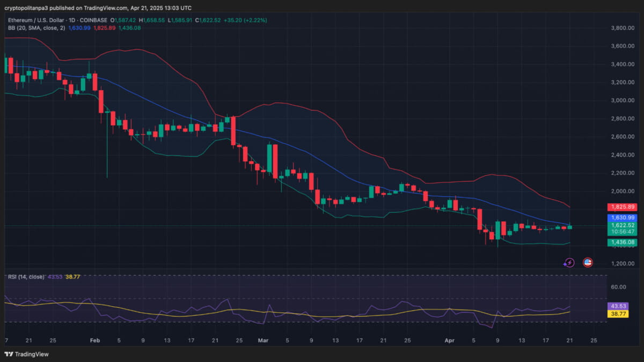Click the candle countdown timer 10:56:47
The height and width of the screenshot is (362, 644).
623,233
